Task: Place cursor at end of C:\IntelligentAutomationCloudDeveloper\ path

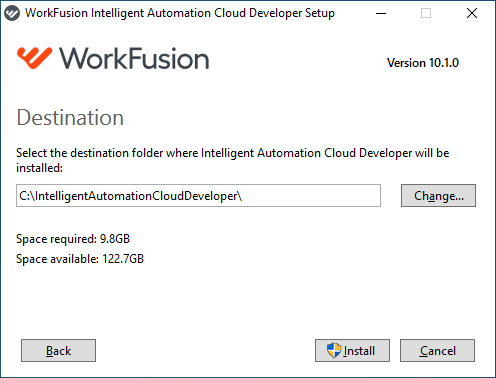Action: click(243, 196)
